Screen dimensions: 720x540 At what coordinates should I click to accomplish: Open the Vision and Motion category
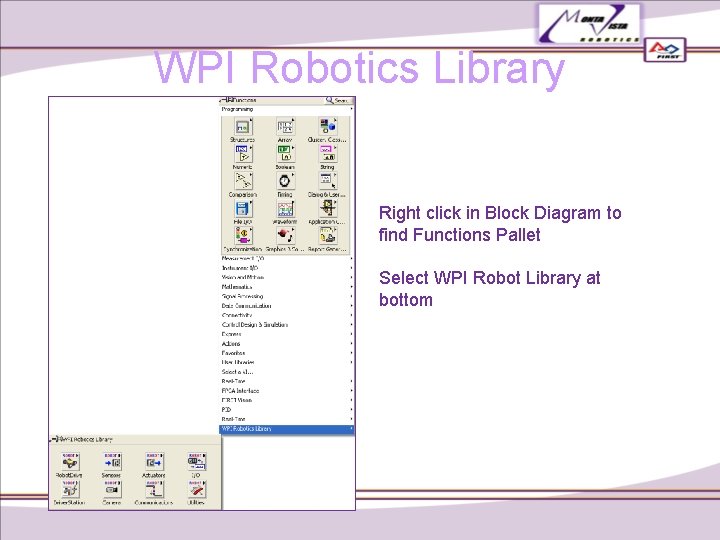click(287, 277)
